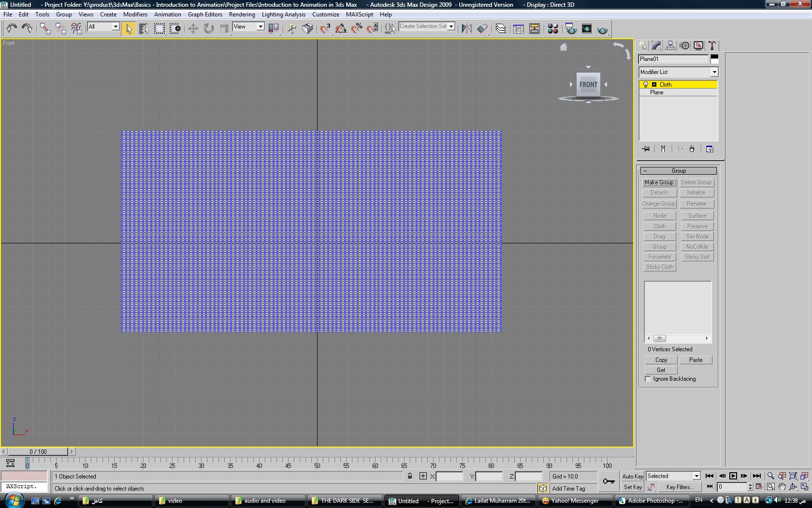
Task: Click the Make Group button
Action: point(659,182)
